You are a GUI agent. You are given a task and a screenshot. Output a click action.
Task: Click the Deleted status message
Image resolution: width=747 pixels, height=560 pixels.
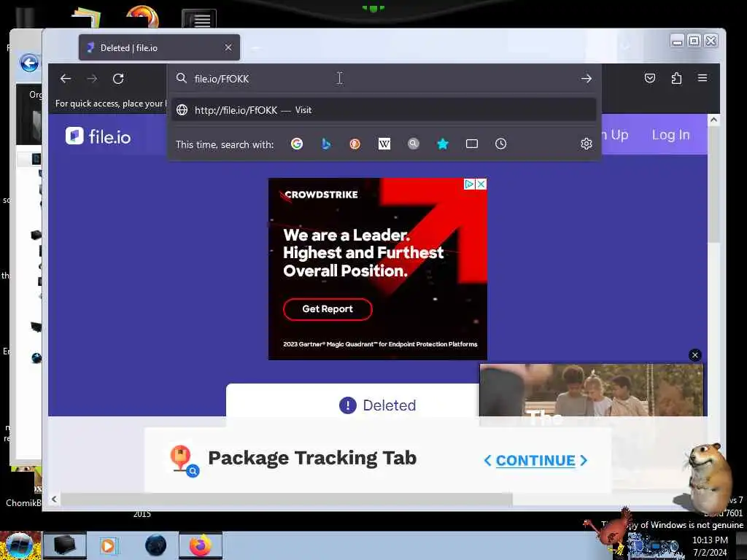click(378, 405)
